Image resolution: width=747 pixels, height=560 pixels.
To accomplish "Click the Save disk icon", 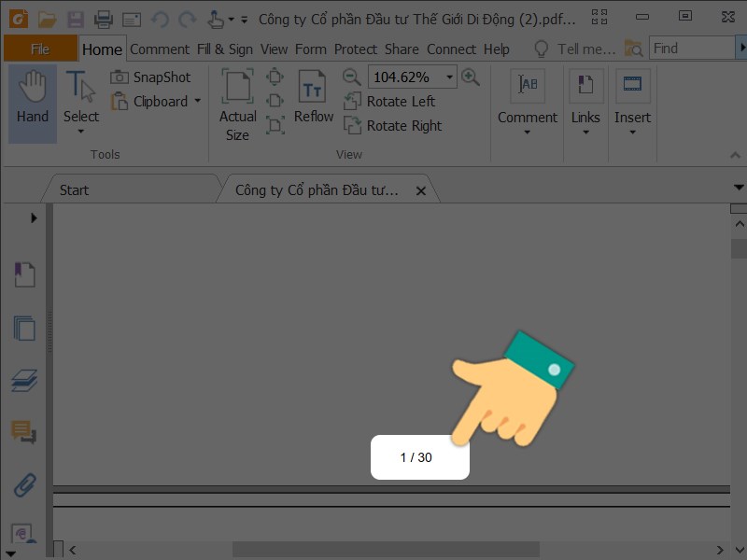I will click(76, 19).
